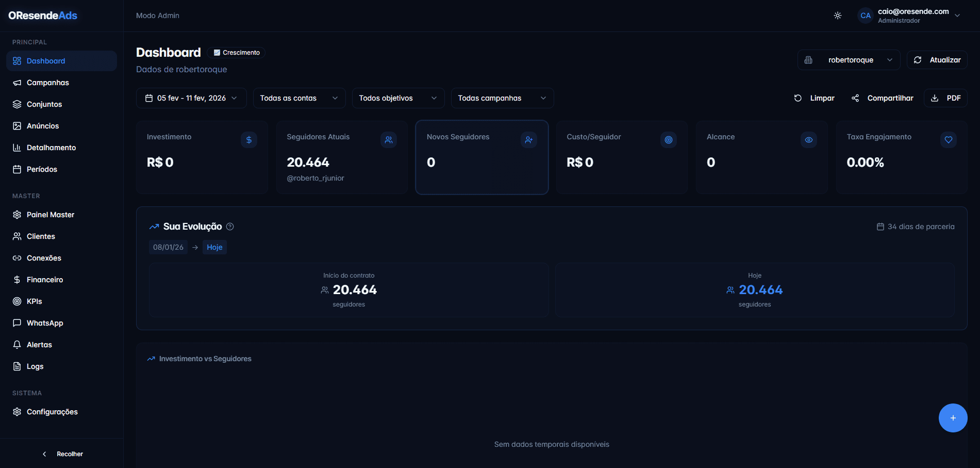Viewport: 980px width, 468px height.
Task: Click the Modo Admin label
Action: click(158, 15)
